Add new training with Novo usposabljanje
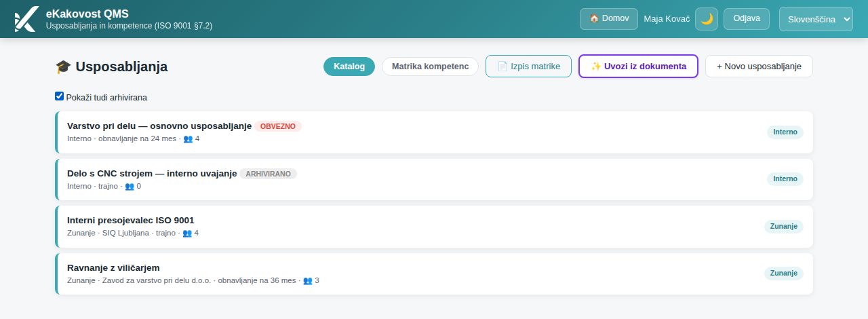Viewport: 868px width, 319px height. 759,67
